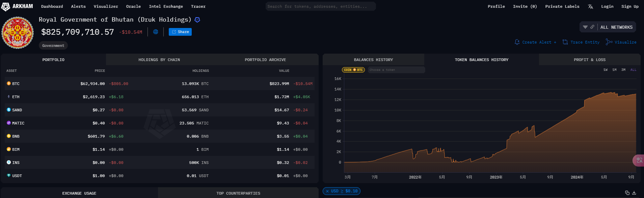Click the Arkham logo icon

pos(6,6)
